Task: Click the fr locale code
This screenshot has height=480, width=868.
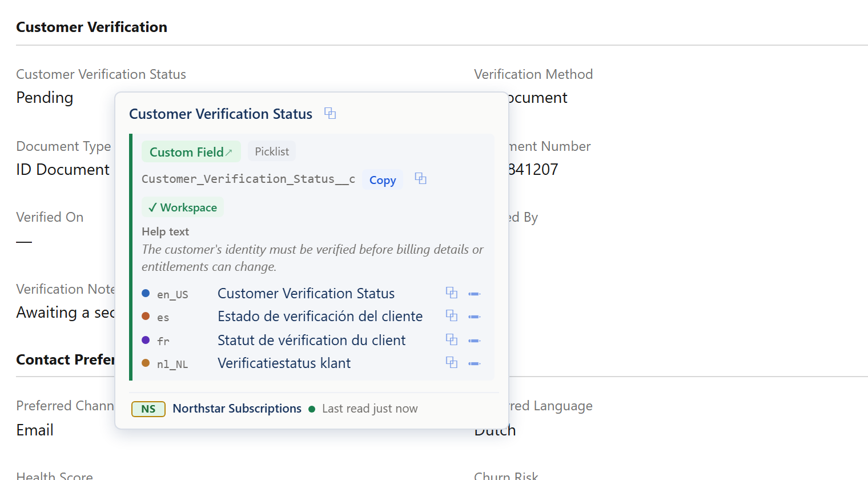Action: (x=163, y=341)
